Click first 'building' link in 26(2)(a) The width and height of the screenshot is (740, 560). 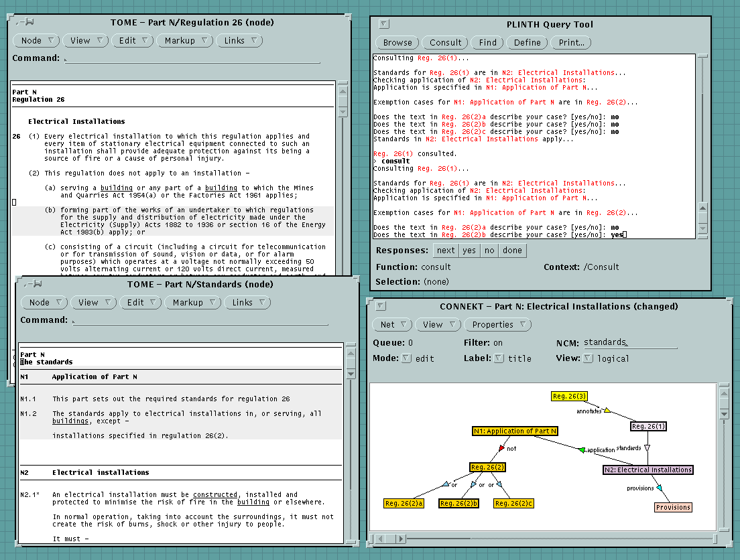pyautogui.click(x=117, y=188)
